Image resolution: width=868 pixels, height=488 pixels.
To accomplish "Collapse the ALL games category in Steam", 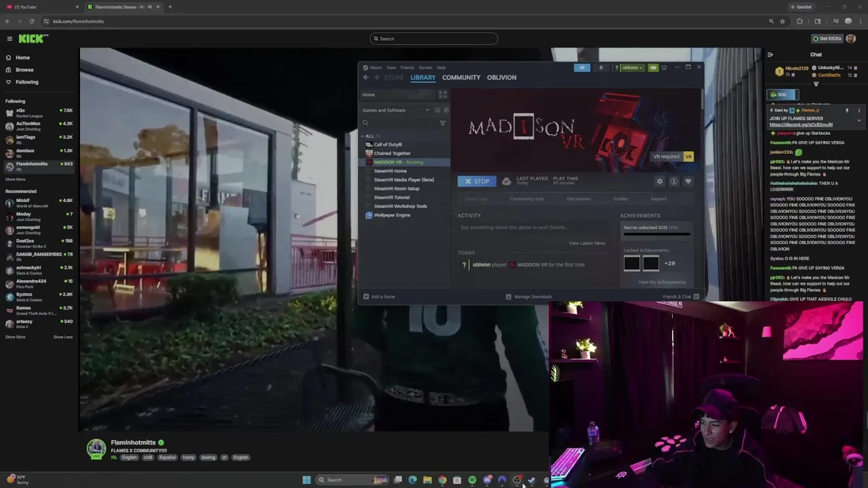I will click(x=363, y=136).
